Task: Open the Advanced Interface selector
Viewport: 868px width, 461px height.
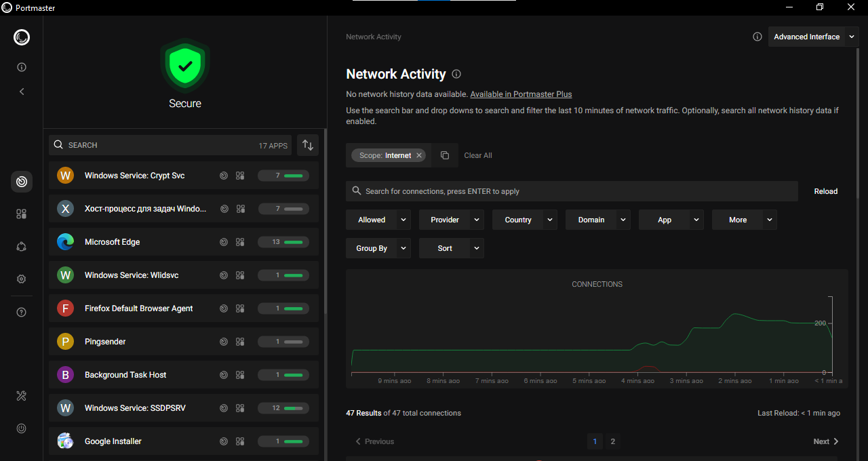Action: click(813, 37)
